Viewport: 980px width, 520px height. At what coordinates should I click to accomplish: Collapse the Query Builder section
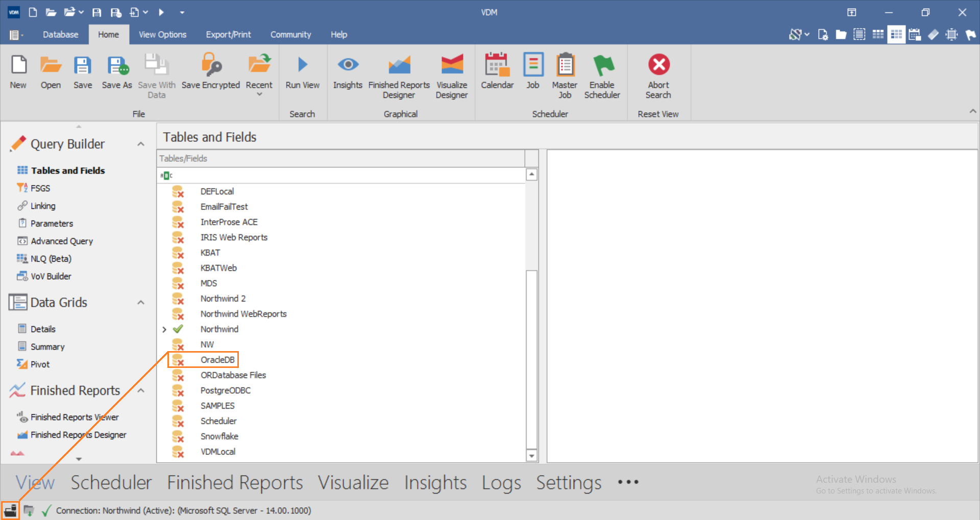(141, 144)
